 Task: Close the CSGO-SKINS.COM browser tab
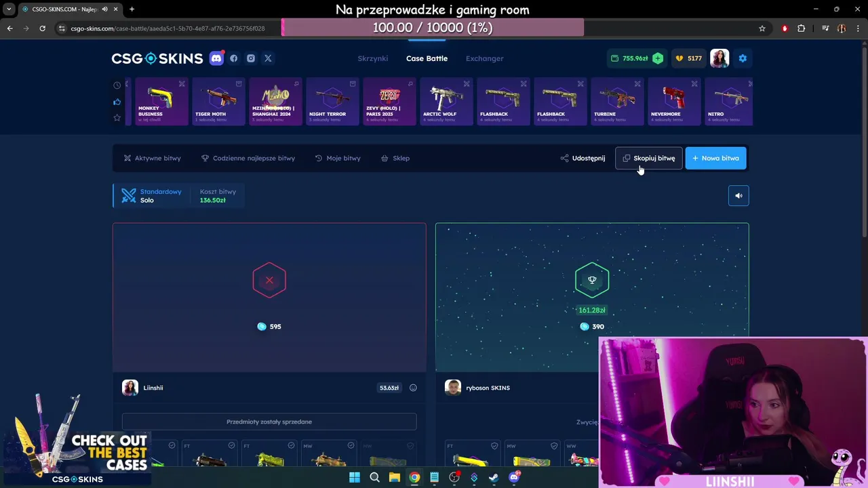(116, 9)
